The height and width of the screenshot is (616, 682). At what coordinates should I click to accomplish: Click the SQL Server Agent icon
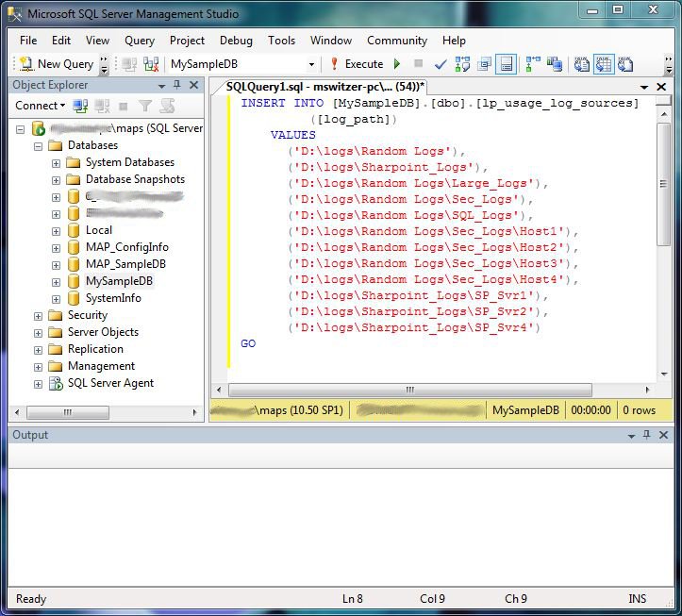point(56,383)
